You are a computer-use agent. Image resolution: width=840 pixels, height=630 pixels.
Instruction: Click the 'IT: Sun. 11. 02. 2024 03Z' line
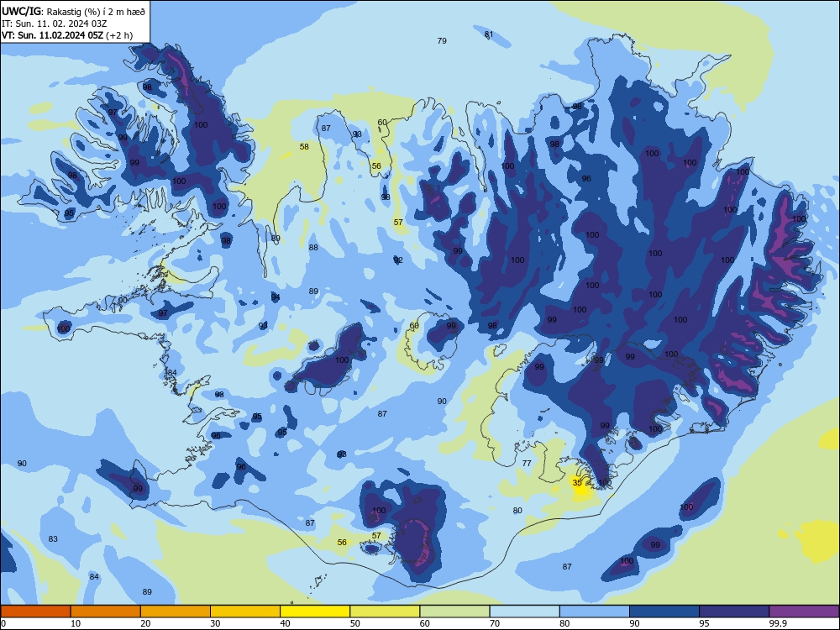[54, 24]
